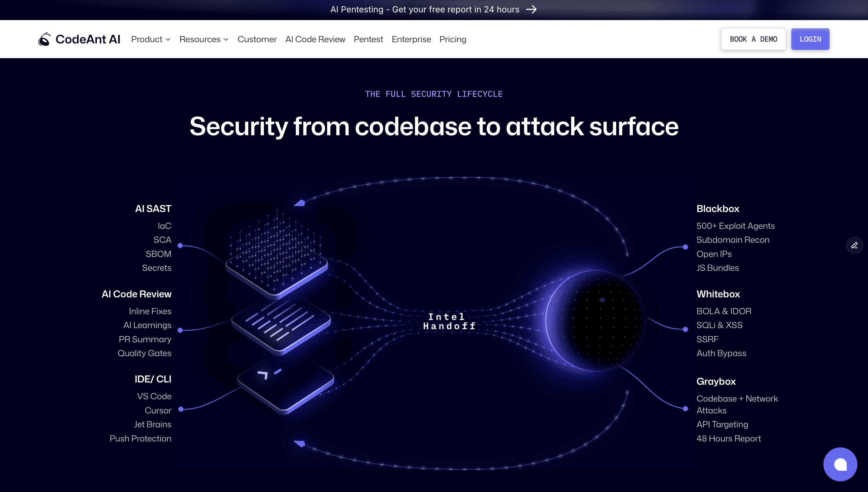
Task: Click the Jet Brains item
Action: [x=152, y=424]
